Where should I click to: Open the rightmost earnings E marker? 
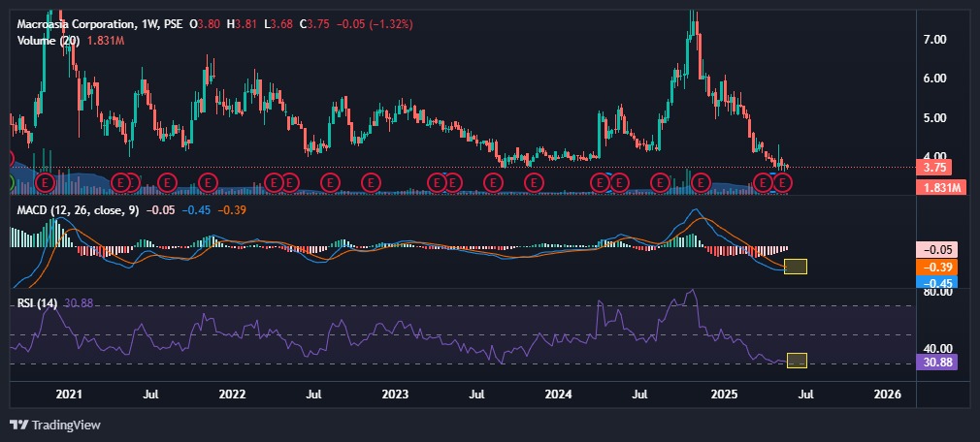(783, 181)
